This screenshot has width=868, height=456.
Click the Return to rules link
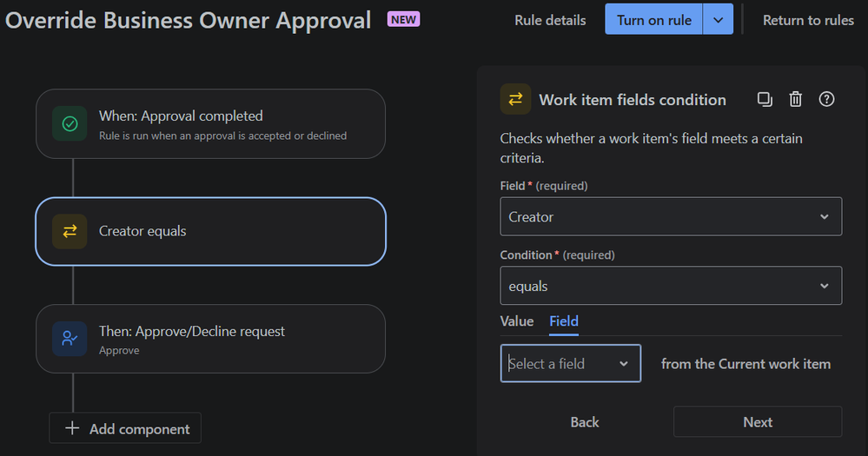pyautogui.click(x=808, y=20)
